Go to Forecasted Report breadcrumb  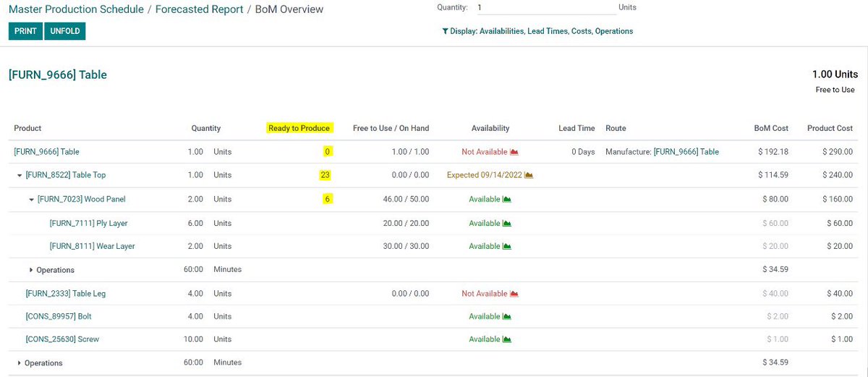point(199,9)
